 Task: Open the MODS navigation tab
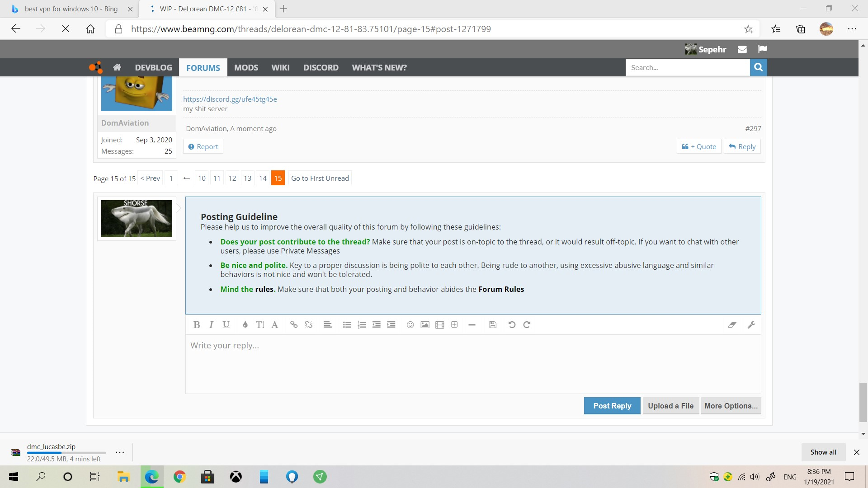click(x=246, y=67)
